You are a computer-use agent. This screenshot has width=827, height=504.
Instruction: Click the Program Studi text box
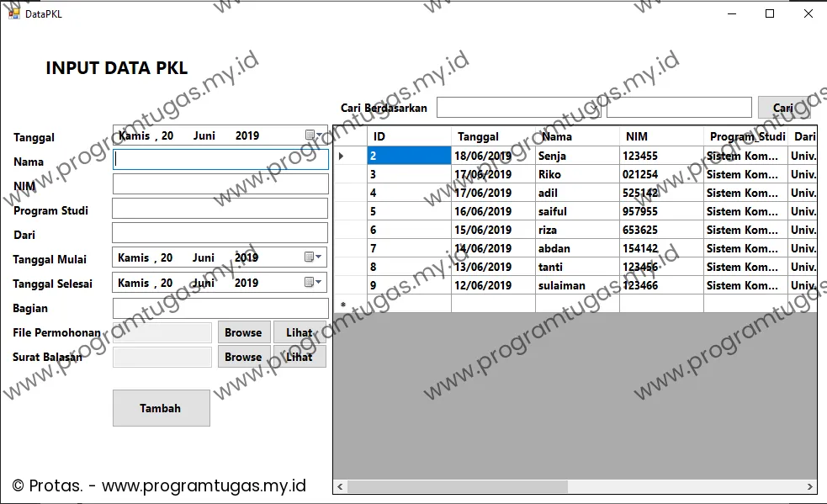[220, 209]
